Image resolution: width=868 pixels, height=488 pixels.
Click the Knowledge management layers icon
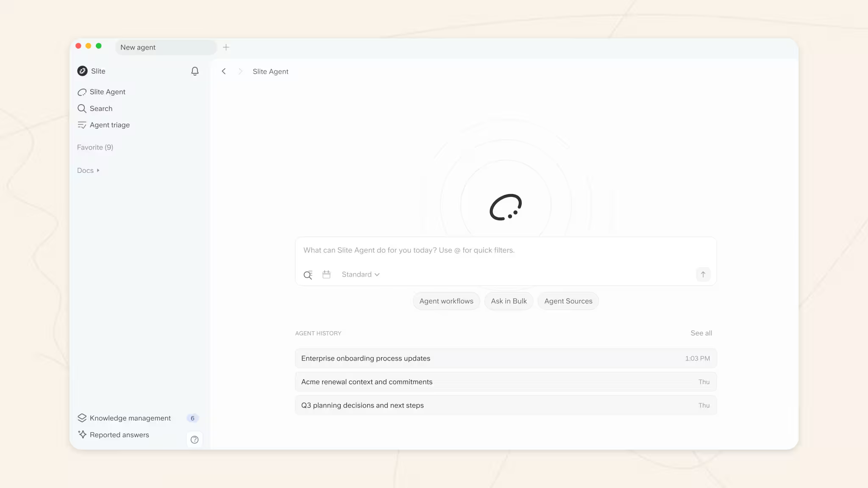coord(82,418)
